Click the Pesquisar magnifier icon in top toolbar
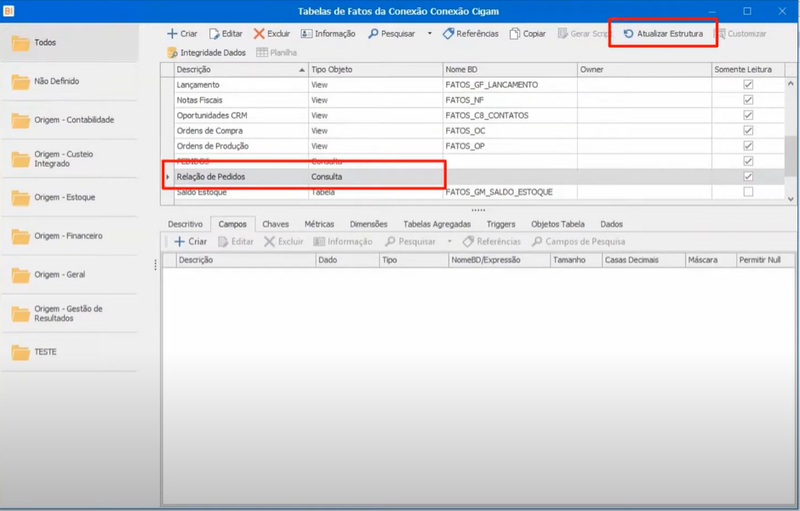 pyautogui.click(x=373, y=34)
